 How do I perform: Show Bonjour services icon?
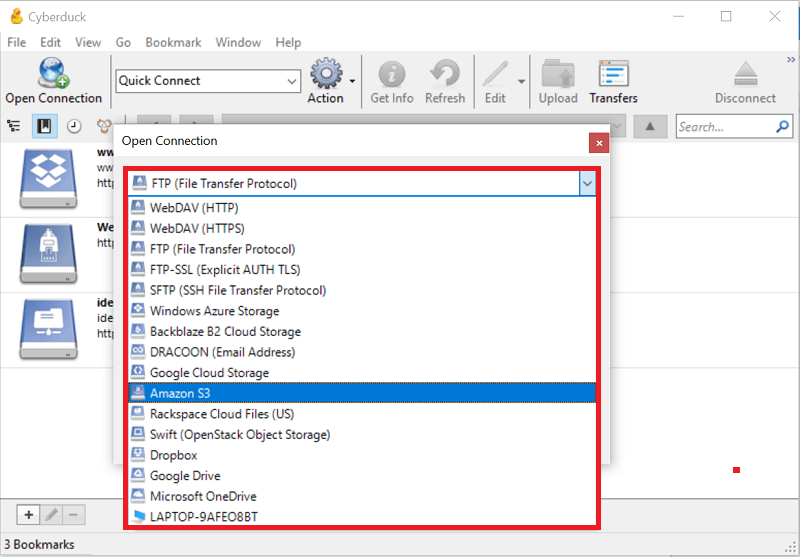(104, 126)
